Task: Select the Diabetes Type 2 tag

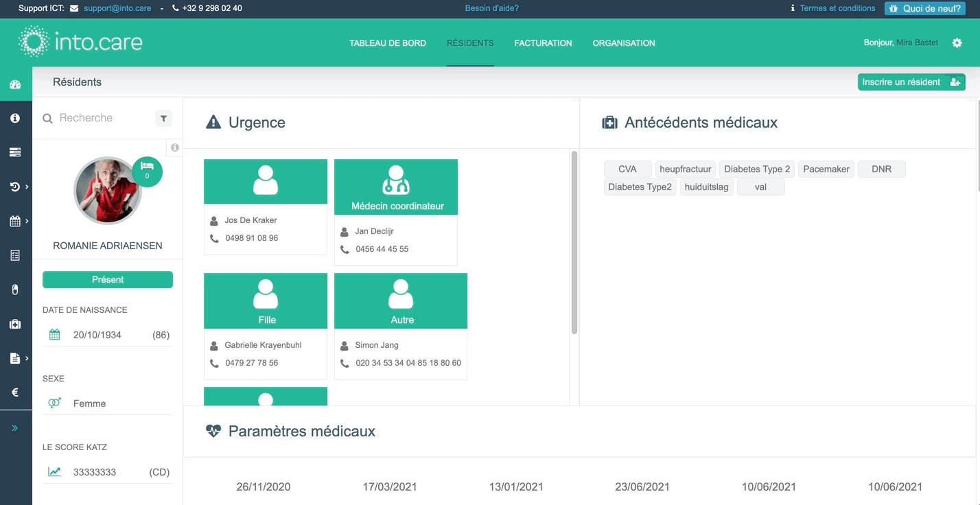Action: (757, 169)
